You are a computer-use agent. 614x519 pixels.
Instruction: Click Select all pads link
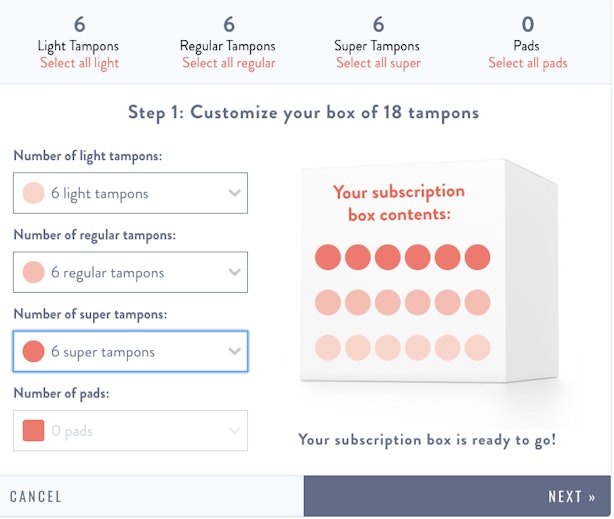tap(527, 63)
